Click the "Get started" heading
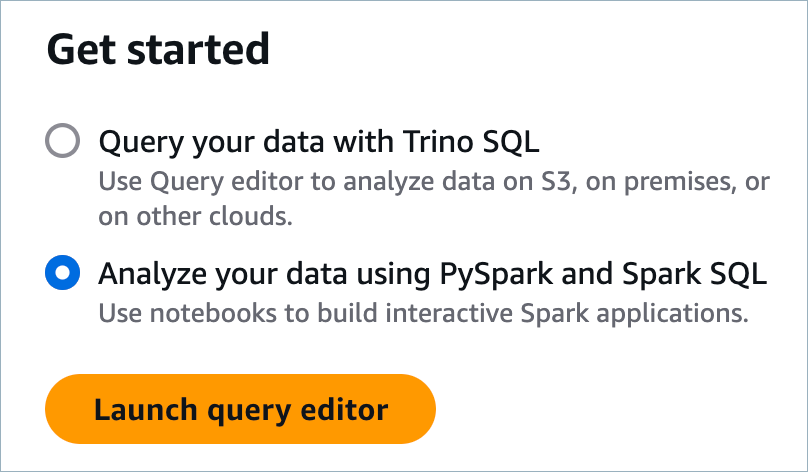 pos(158,48)
